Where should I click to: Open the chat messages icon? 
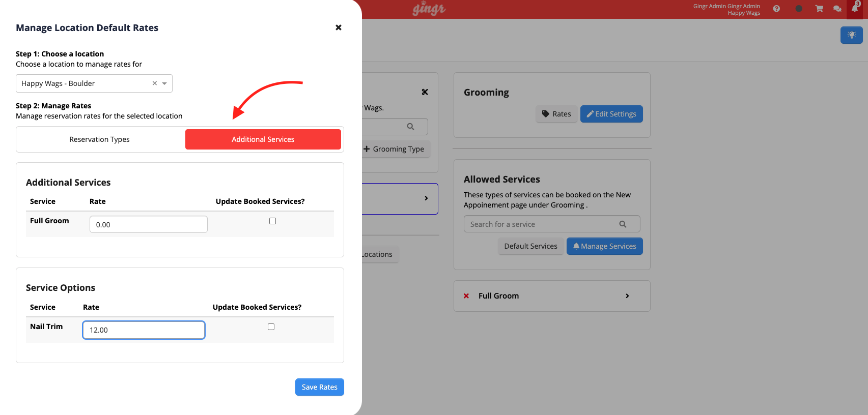[837, 9]
